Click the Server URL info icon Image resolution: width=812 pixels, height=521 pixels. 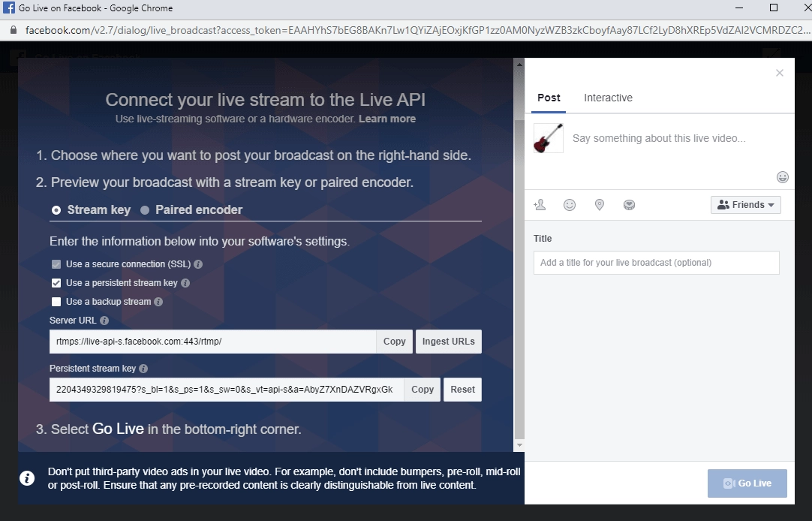pyautogui.click(x=104, y=321)
